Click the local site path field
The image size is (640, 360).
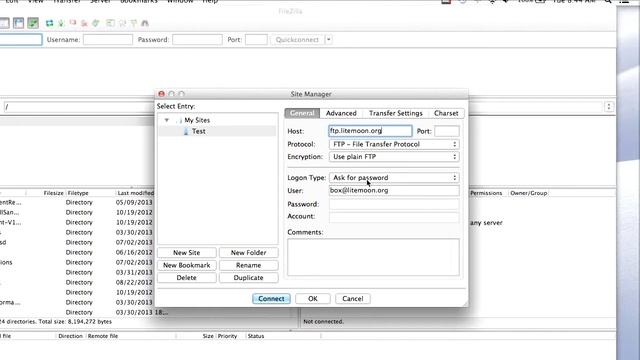78,107
